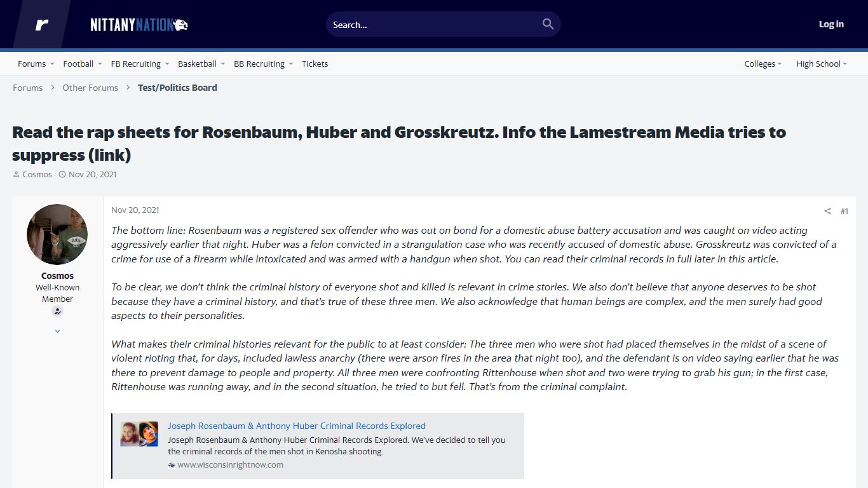
Task: Open Cosmos's member badge icon
Action: pos(57,311)
